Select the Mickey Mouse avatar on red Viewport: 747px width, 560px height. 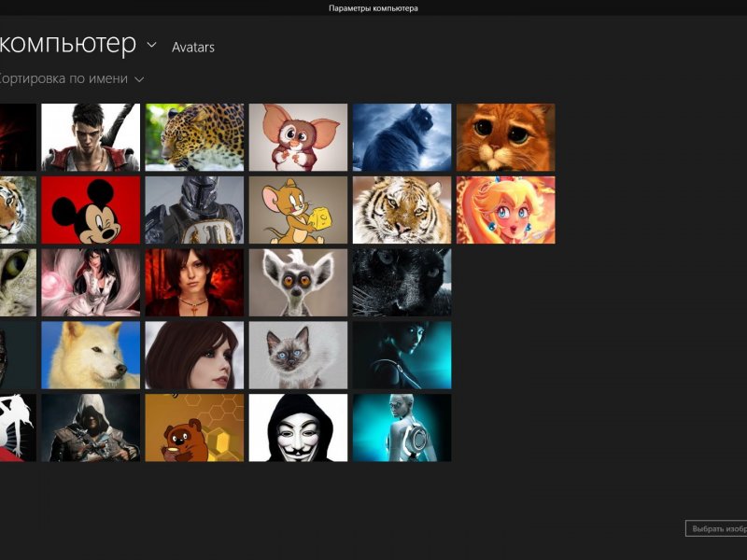pos(91,210)
